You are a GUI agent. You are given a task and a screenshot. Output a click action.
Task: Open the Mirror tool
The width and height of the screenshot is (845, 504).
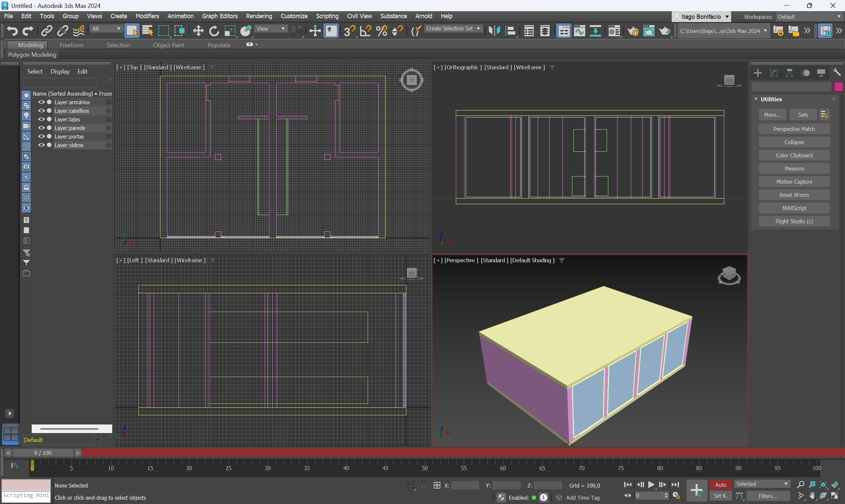[x=494, y=31]
